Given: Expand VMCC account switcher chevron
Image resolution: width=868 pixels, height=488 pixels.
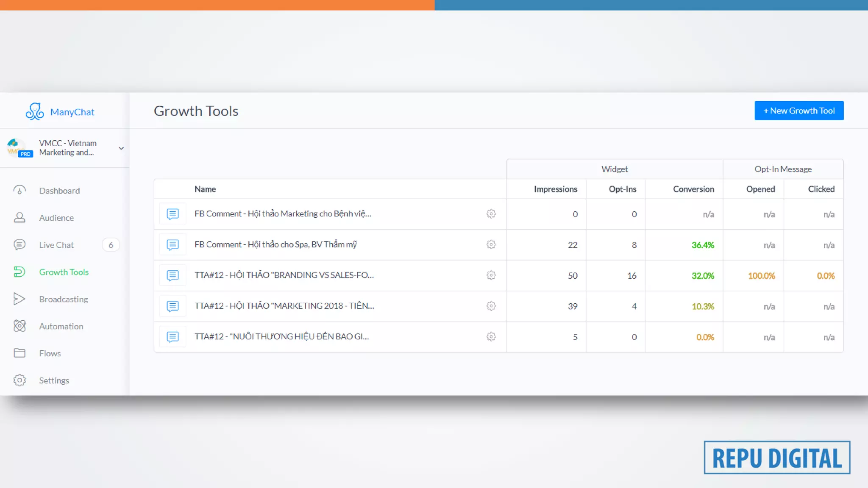Looking at the screenshot, I should pyautogui.click(x=121, y=148).
